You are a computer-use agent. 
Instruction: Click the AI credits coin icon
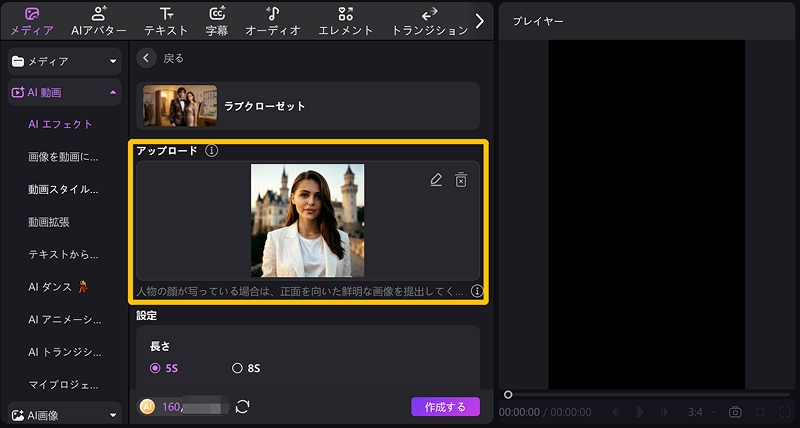tap(147, 407)
